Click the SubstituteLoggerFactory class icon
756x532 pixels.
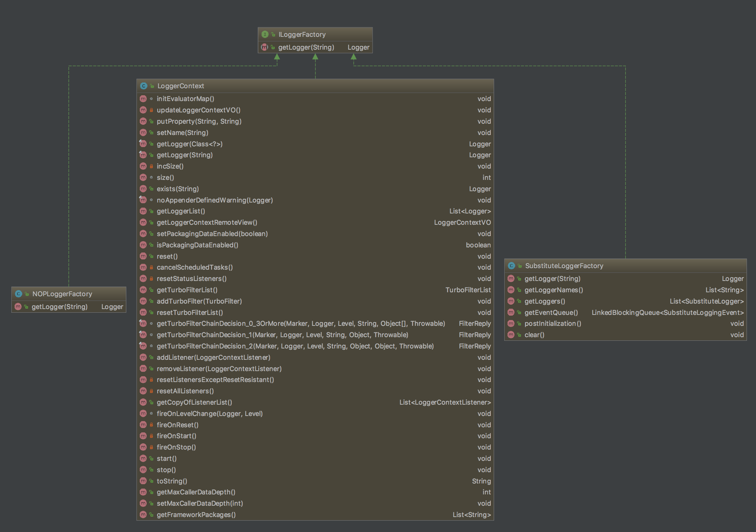click(x=512, y=266)
